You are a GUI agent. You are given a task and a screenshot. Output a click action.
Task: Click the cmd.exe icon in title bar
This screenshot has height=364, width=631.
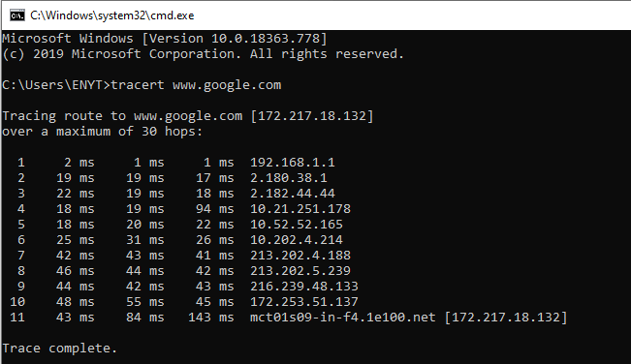point(17,15)
